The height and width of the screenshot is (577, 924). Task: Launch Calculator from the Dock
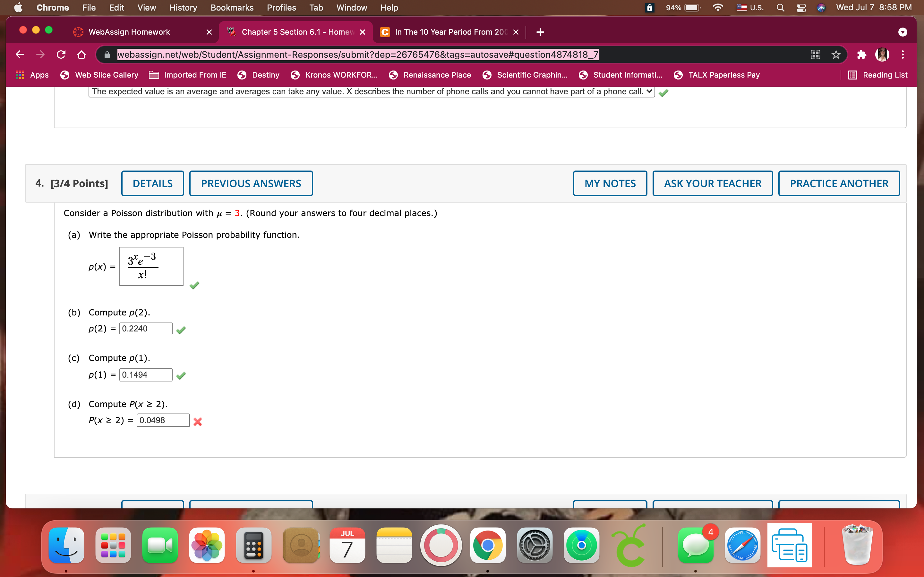click(253, 545)
